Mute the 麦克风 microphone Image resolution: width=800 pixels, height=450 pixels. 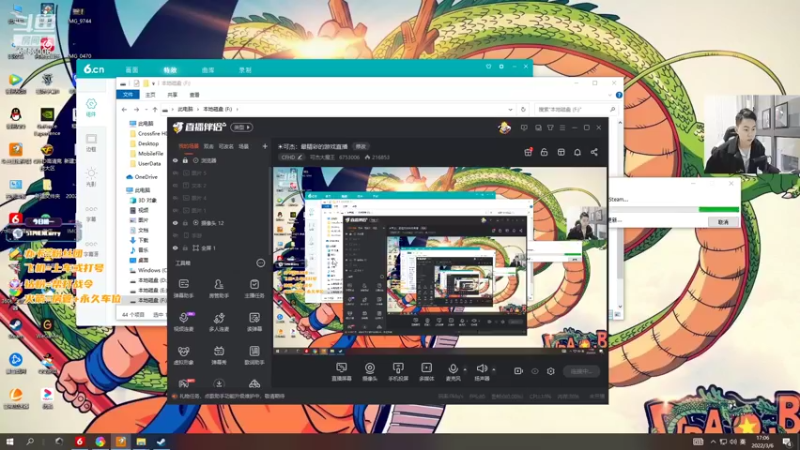click(x=453, y=371)
